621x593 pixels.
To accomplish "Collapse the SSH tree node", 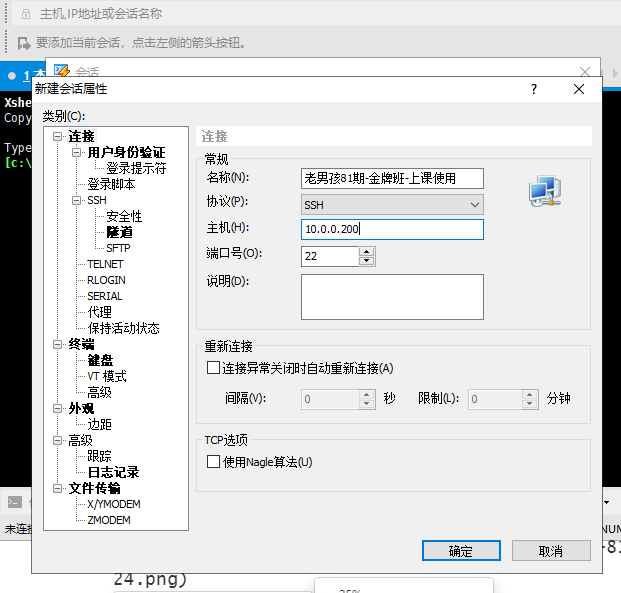I will point(76,200).
